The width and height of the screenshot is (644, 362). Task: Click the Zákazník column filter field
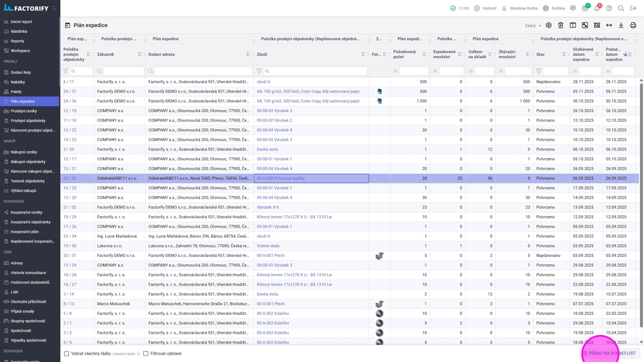[123, 71]
